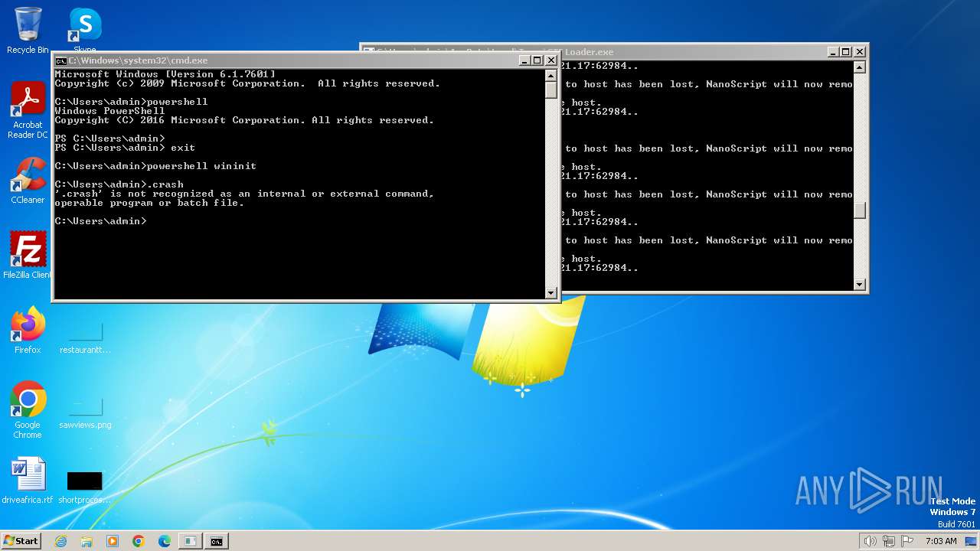
Task: Open FileZilla Client shortcut
Action: pos(28,255)
